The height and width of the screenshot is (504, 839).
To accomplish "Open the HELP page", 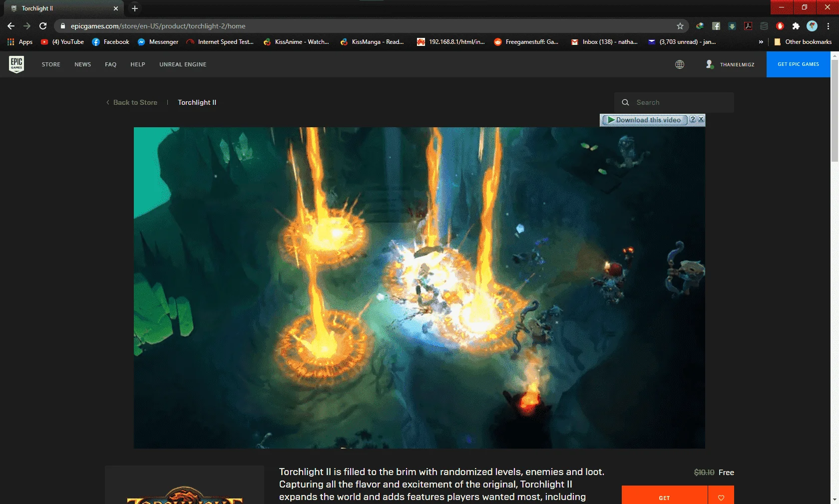I will click(x=138, y=64).
